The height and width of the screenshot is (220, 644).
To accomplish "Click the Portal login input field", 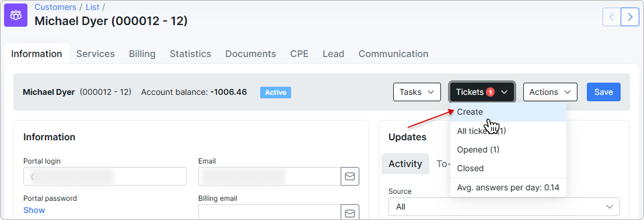I will pyautogui.click(x=105, y=176).
